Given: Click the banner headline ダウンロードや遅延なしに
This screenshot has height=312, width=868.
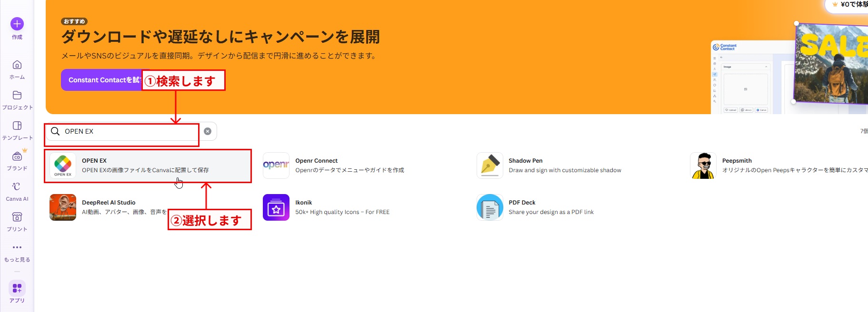Looking at the screenshot, I should pos(220,37).
